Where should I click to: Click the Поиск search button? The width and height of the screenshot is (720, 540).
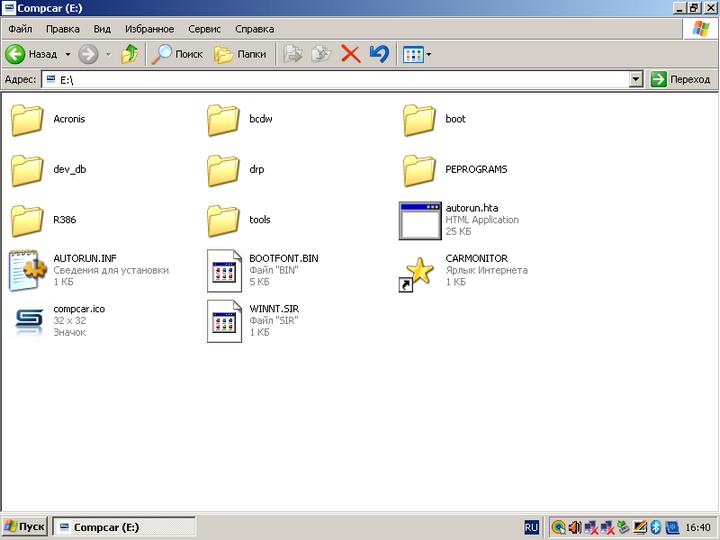177,54
